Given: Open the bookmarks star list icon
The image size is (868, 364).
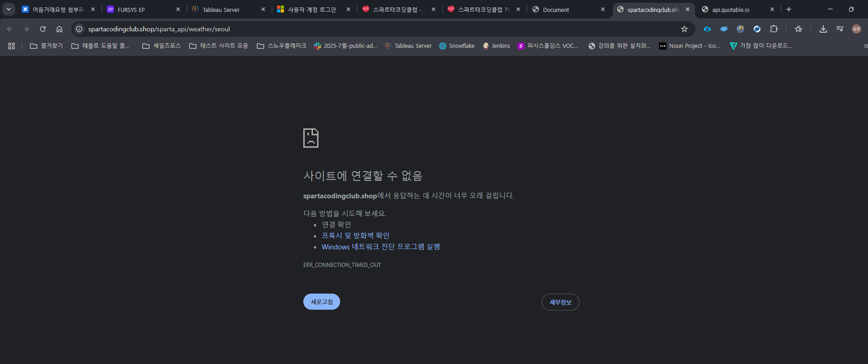Looking at the screenshot, I should pos(799,29).
